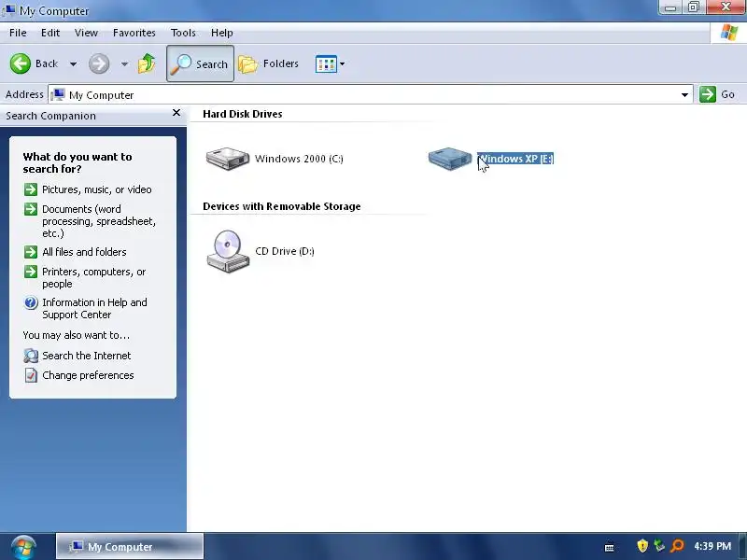Click the Address bar field
The image size is (747, 560).
(370, 95)
